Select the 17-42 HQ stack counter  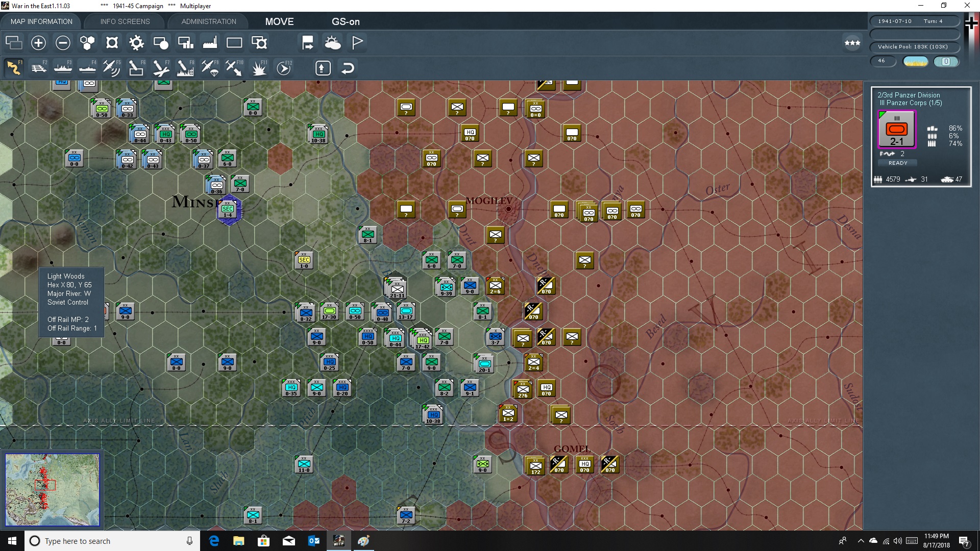click(422, 339)
